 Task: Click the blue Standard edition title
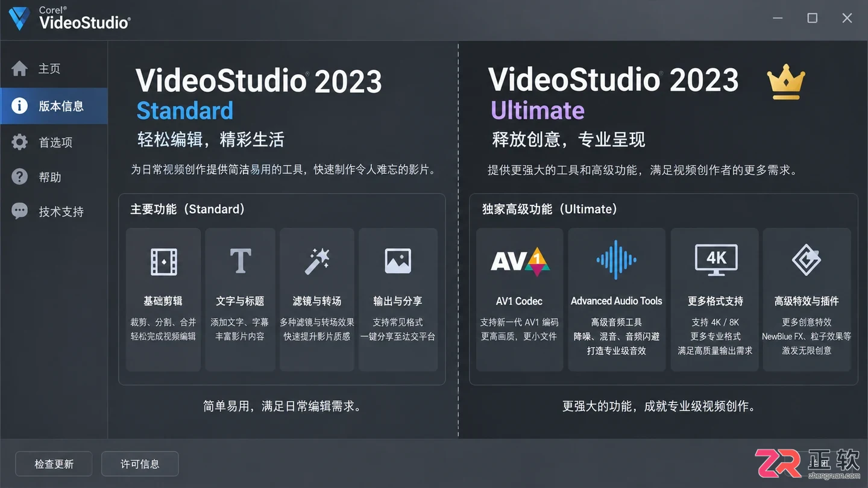tap(185, 111)
